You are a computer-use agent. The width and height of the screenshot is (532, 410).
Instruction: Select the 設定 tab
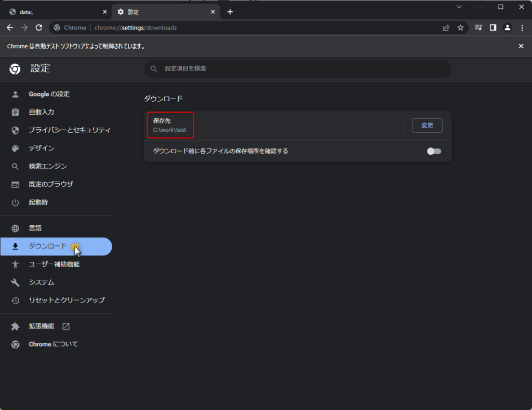[166, 12]
